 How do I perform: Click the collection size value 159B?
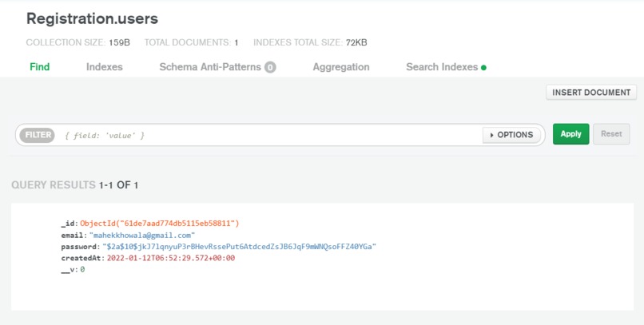click(x=119, y=42)
